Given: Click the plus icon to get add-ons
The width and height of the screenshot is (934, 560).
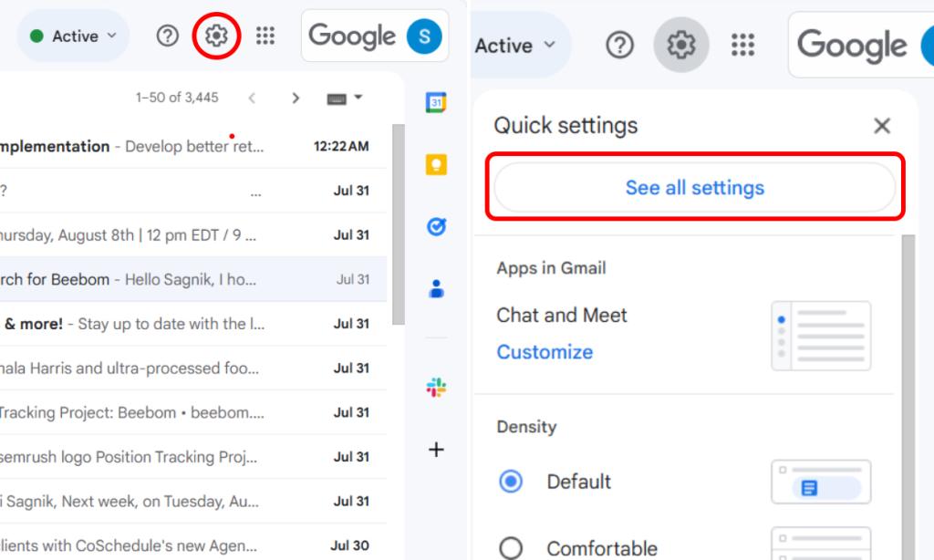Looking at the screenshot, I should 436,450.
